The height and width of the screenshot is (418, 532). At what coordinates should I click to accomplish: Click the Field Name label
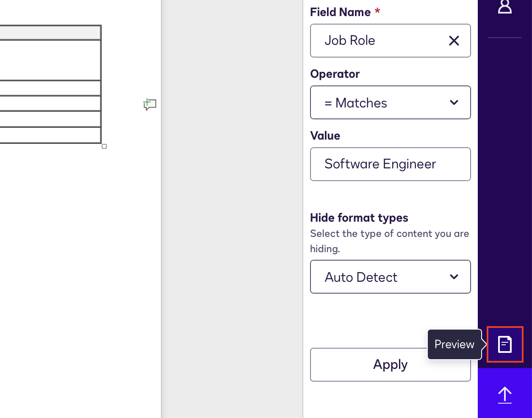pyautogui.click(x=341, y=12)
